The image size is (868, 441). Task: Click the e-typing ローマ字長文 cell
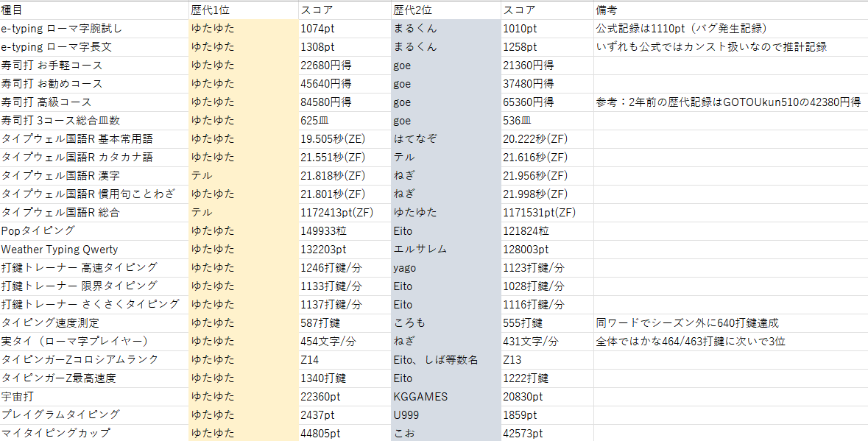(94, 47)
